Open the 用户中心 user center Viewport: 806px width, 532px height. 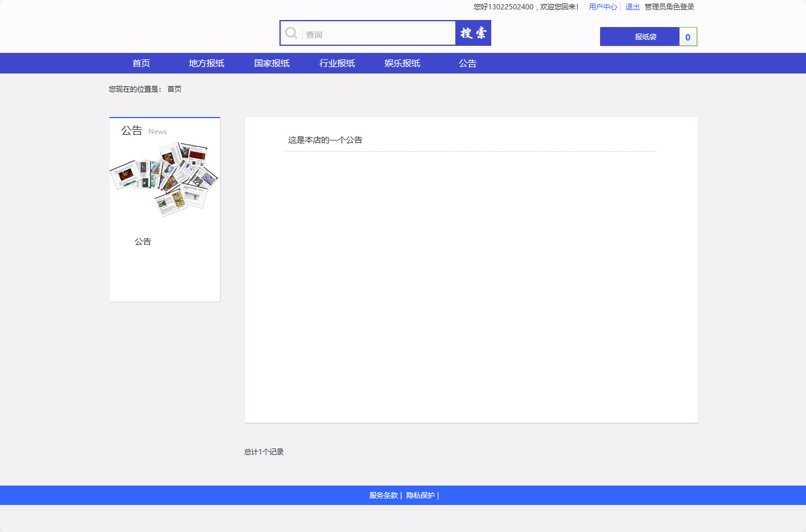click(x=603, y=6)
